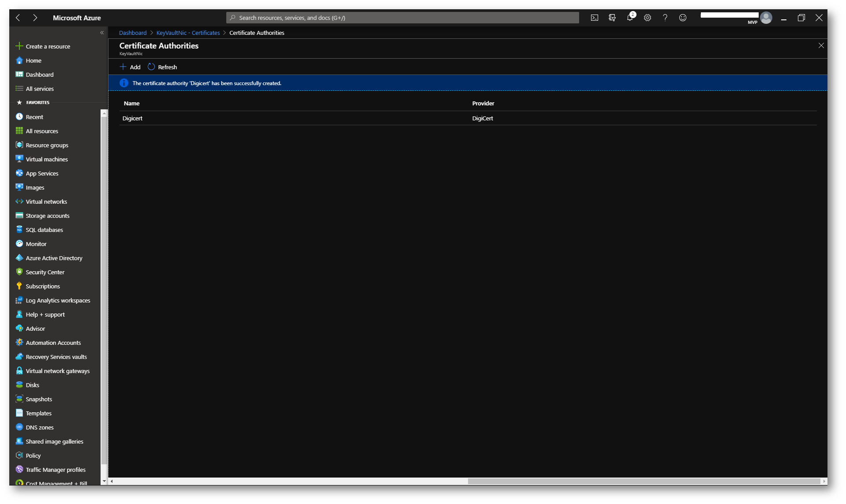
Task: Click the Storage accounts icon
Action: 19,216
